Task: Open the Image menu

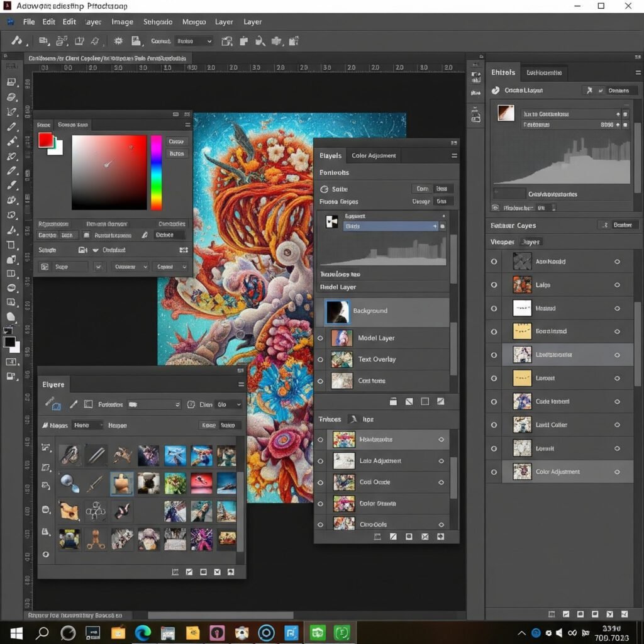Action: [122, 21]
